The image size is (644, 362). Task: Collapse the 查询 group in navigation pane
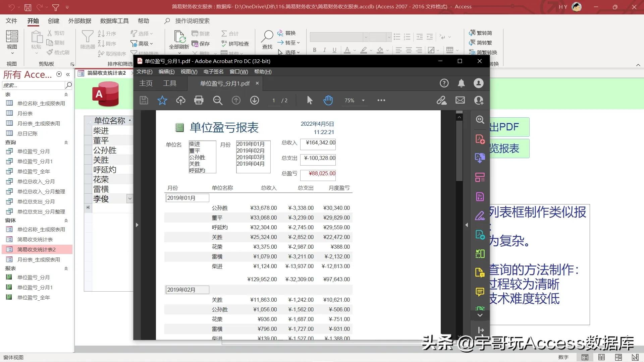coord(66,142)
